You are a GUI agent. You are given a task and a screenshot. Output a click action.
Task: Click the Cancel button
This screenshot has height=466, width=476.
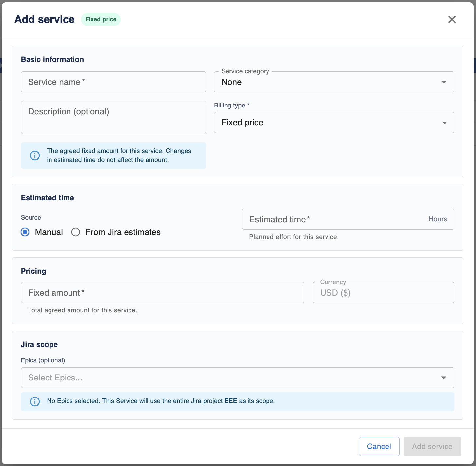point(379,446)
